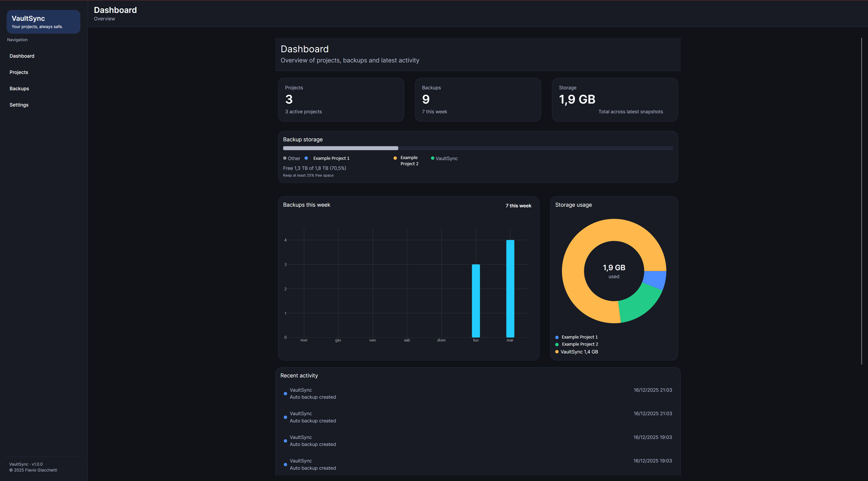
Task: Click the lun bar in weekly chart
Action: (476, 301)
